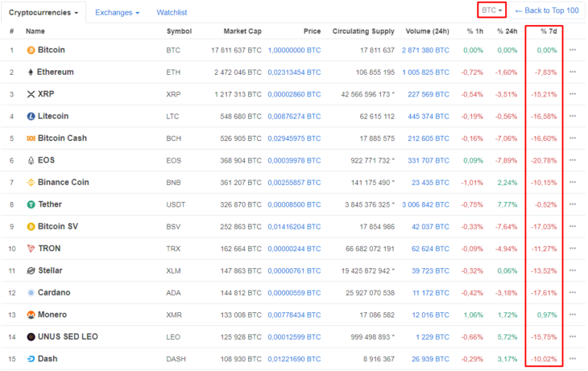The height and width of the screenshot is (371, 588).
Task: Select Monero 7d change 0,97%
Action: 547,315
